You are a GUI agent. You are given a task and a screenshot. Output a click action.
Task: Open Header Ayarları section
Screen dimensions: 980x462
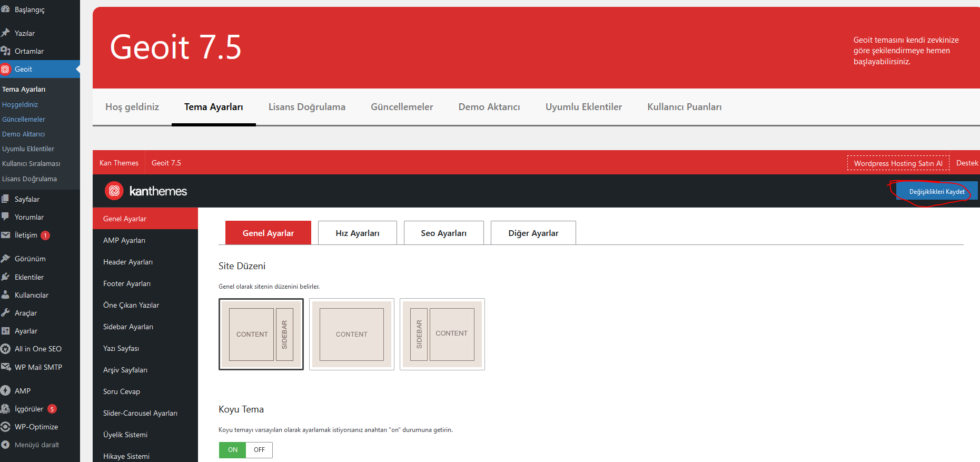(145, 262)
